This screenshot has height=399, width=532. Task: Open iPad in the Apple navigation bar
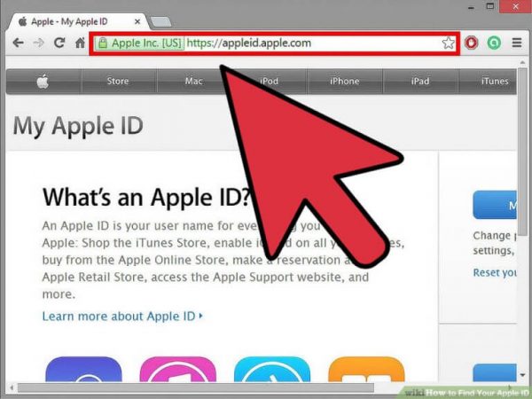[x=420, y=82]
